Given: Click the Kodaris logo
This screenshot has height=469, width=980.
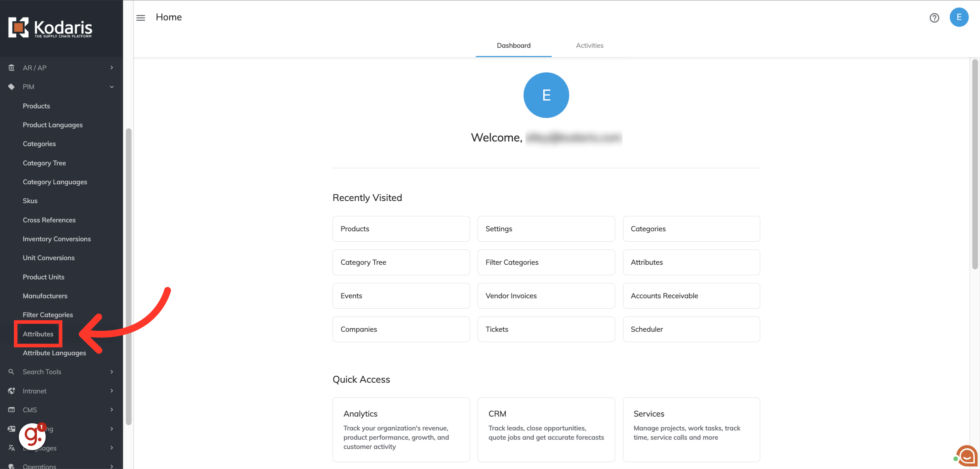Looking at the screenshot, I should tap(50, 27).
